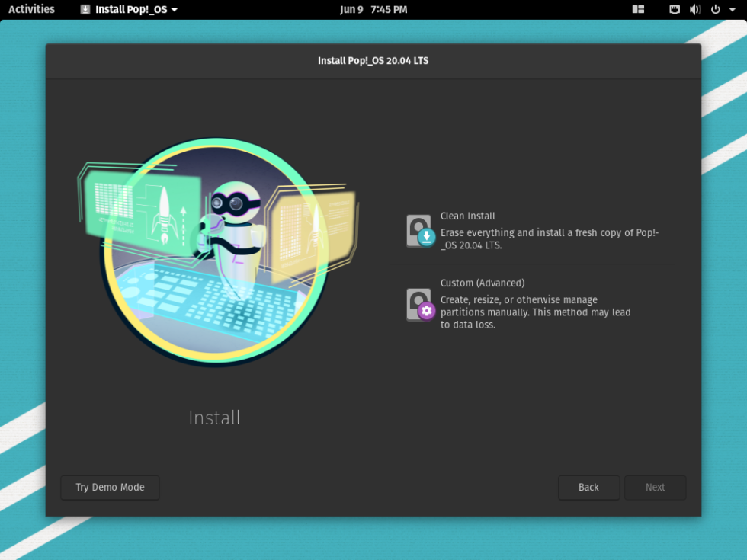This screenshot has width=747, height=560.
Task: Choose the Custom (Advanced) install option
Action: click(482, 283)
